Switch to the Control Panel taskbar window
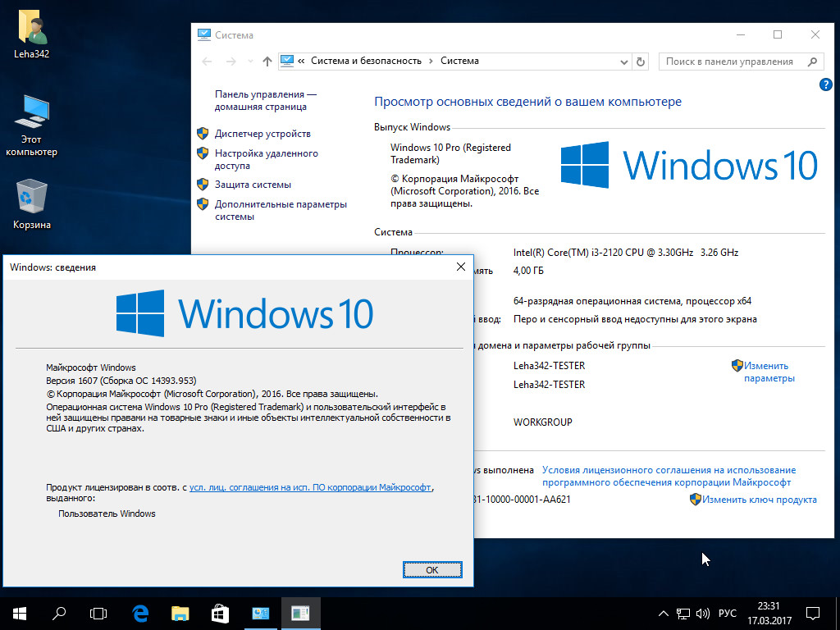 pyautogui.click(x=260, y=614)
